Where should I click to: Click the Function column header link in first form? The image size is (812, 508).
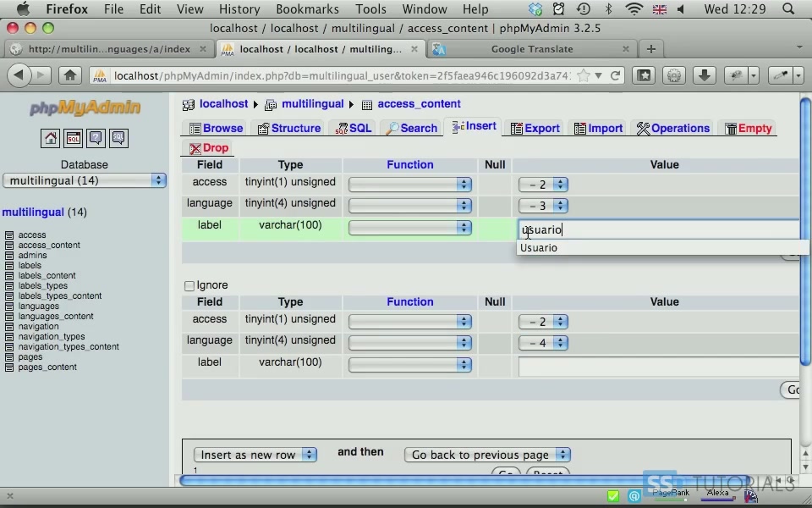(x=409, y=165)
